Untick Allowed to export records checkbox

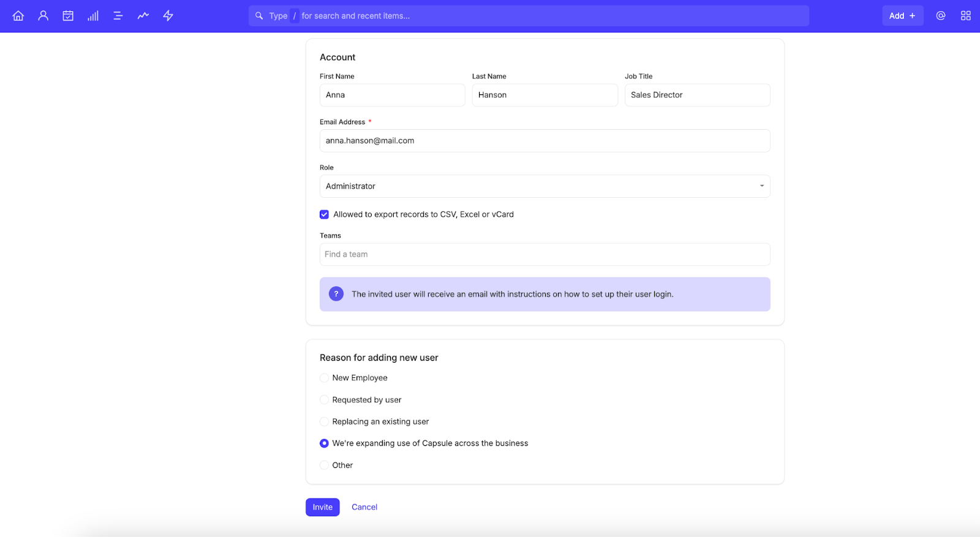(324, 214)
